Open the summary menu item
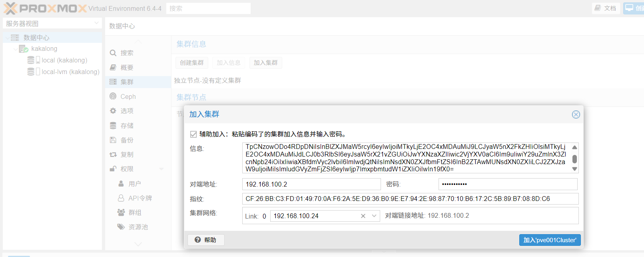This screenshot has height=257, width=644. (127, 68)
